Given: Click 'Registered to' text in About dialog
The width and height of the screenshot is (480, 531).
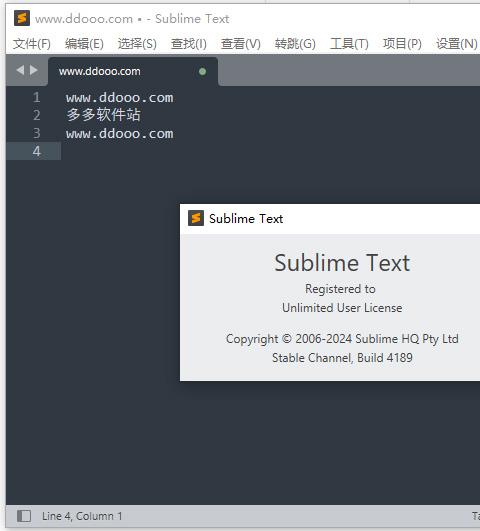Looking at the screenshot, I should [x=340, y=289].
